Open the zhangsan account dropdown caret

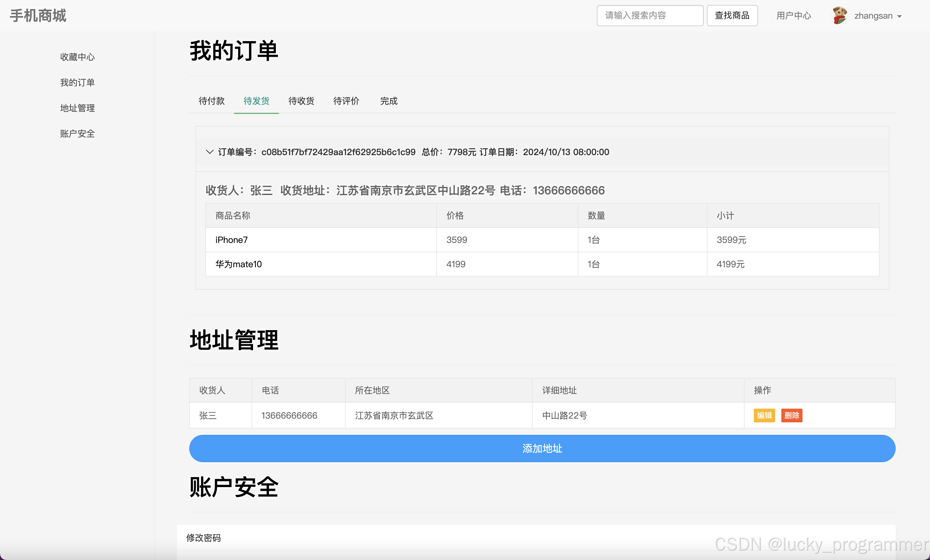click(x=899, y=16)
